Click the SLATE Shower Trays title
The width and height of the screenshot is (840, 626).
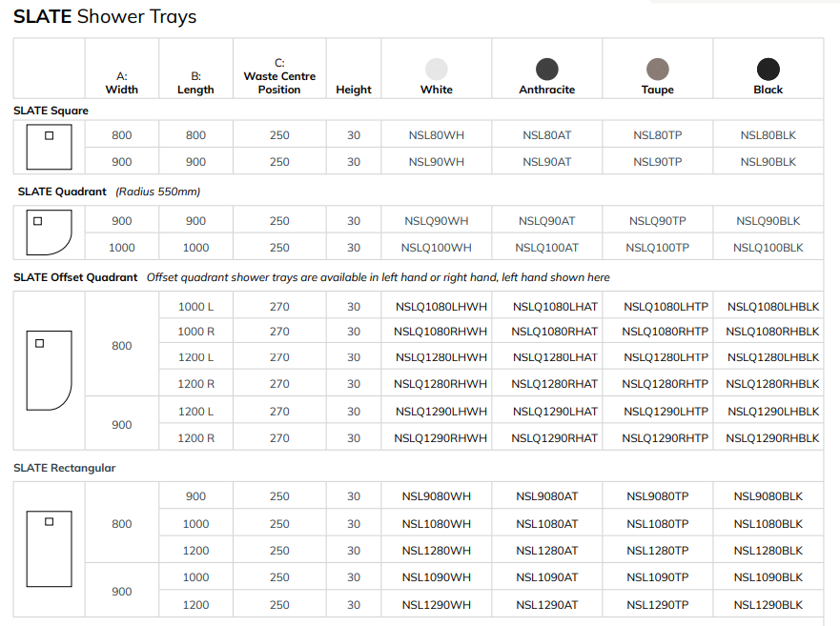point(105,17)
